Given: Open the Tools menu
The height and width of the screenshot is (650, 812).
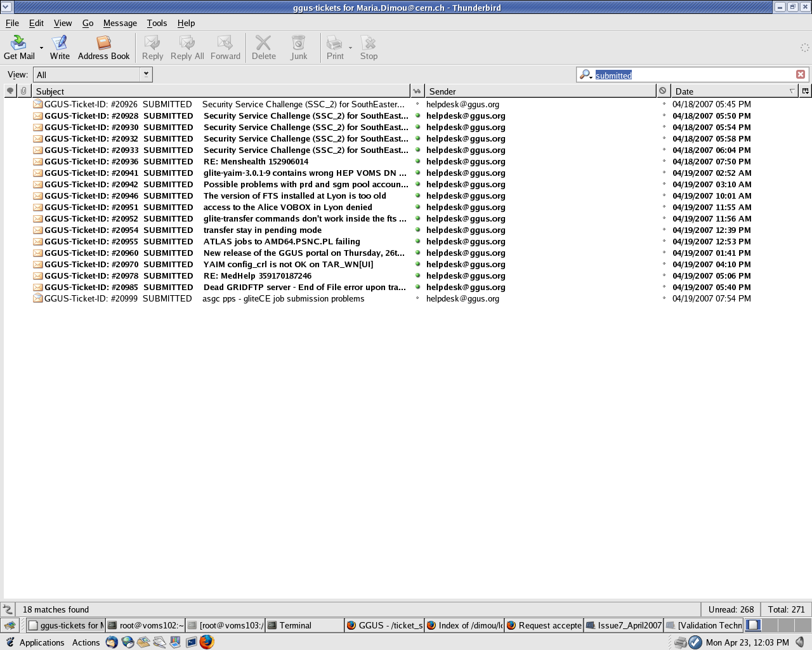Looking at the screenshot, I should tap(157, 23).
